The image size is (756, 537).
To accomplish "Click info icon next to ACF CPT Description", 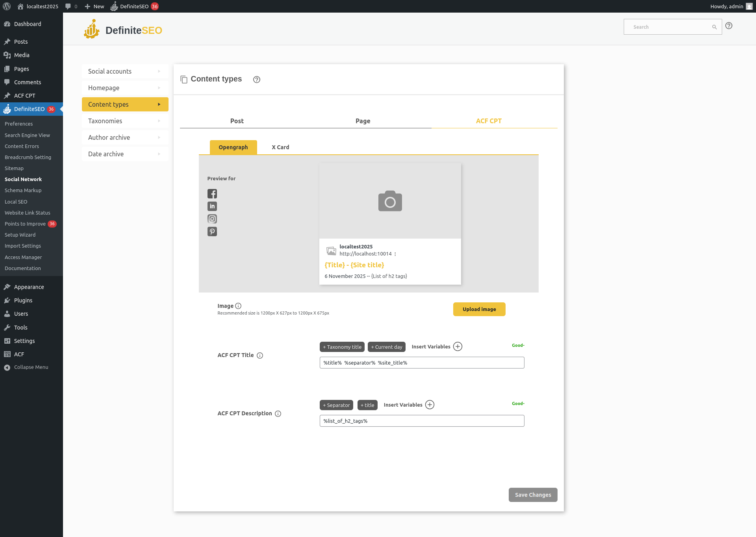I will 278,414.
